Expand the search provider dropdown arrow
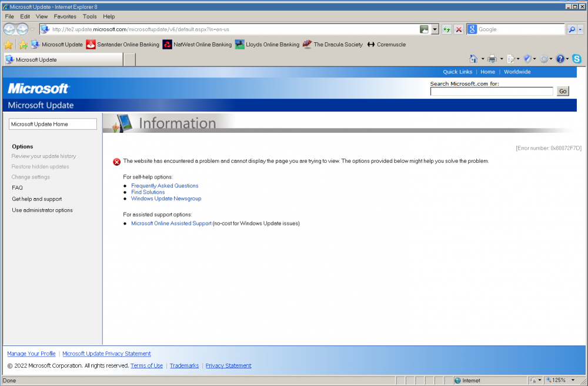This screenshot has width=588, height=386. point(580,29)
